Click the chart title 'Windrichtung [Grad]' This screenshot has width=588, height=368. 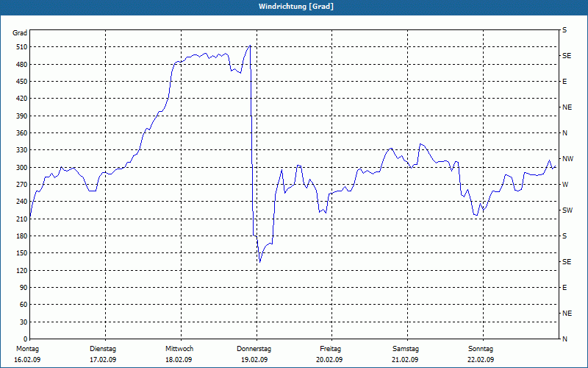click(296, 7)
